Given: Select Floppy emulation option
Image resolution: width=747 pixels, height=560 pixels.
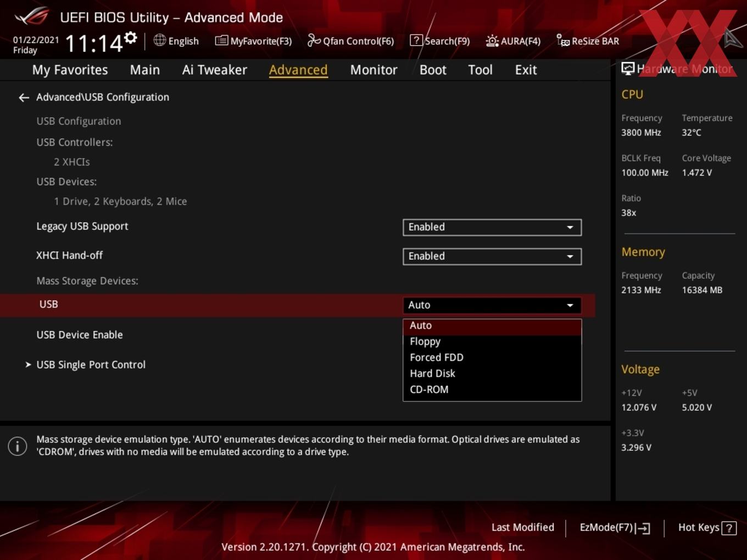Looking at the screenshot, I should (x=492, y=341).
